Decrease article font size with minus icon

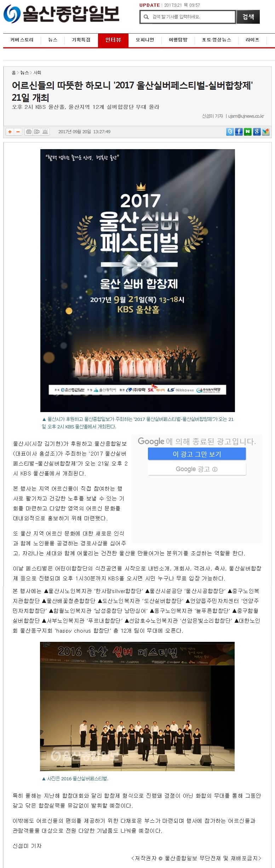(x=18, y=132)
